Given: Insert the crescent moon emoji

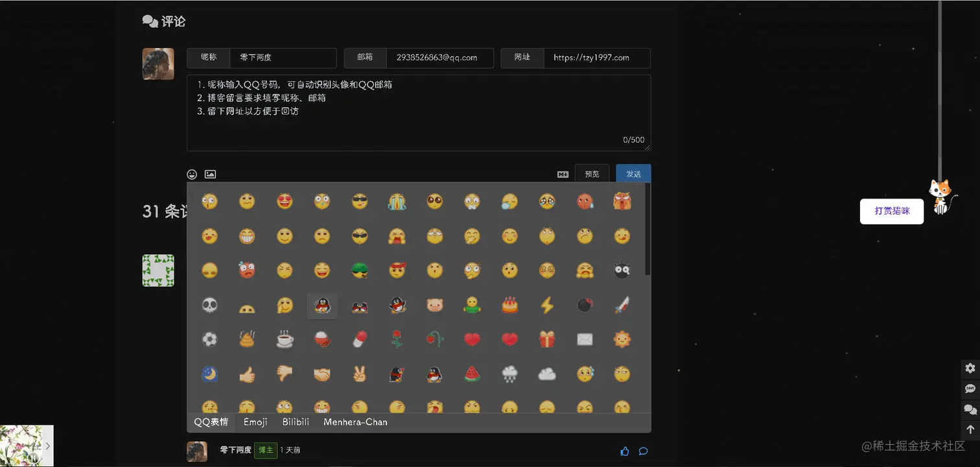Looking at the screenshot, I should pyautogui.click(x=209, y=374).
